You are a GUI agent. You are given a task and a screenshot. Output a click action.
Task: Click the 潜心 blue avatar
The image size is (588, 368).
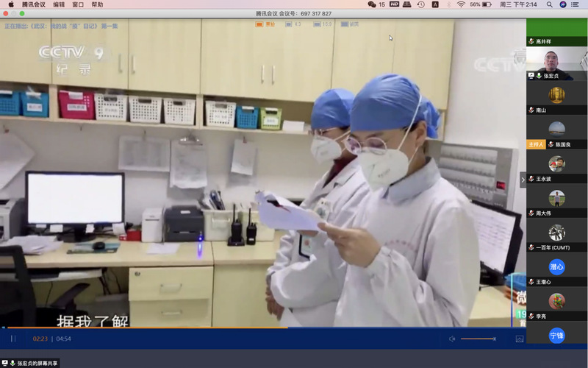pyautogui.click(x=556, y=266)
